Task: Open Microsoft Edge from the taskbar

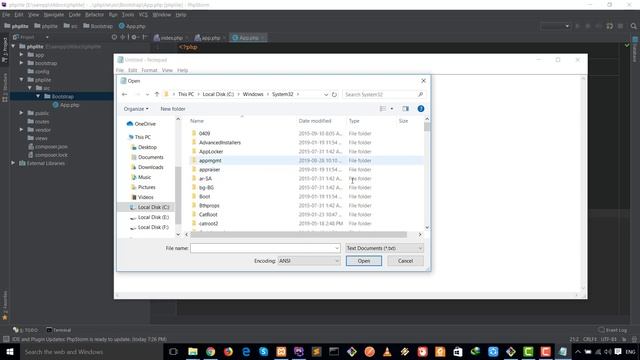Action: click(246, 351)
